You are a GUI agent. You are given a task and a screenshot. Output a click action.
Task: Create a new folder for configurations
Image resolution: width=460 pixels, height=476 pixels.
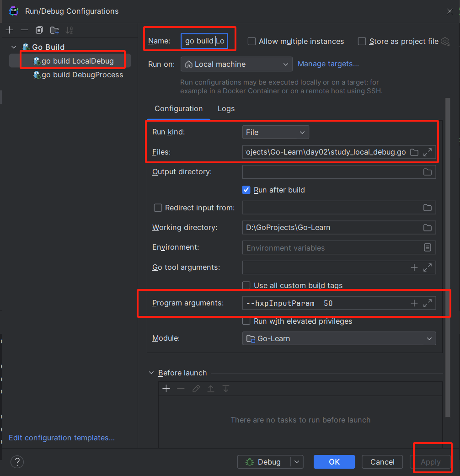tap(54, 30)
